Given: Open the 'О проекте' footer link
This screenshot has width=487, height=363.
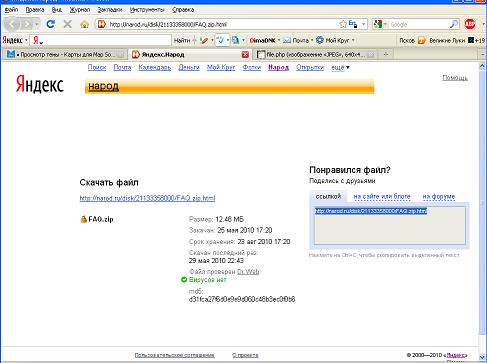Looking at the screenshot, I should [245, 355].
